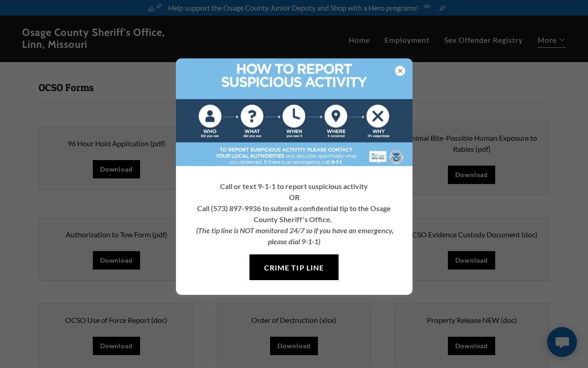This screenshot has width=588, height=368.
Task: Click 'Order of Destruction (xlsx)' label
Action: (294, 320)
